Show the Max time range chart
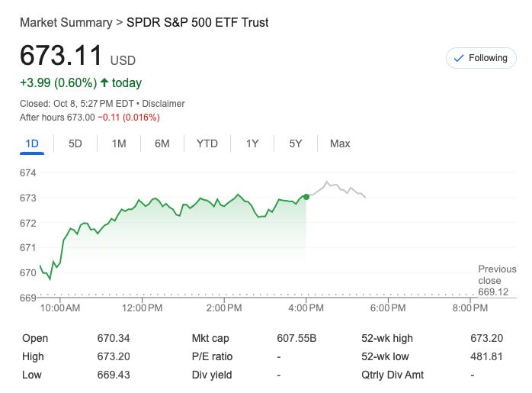532x393 pixels. point(340,143)
